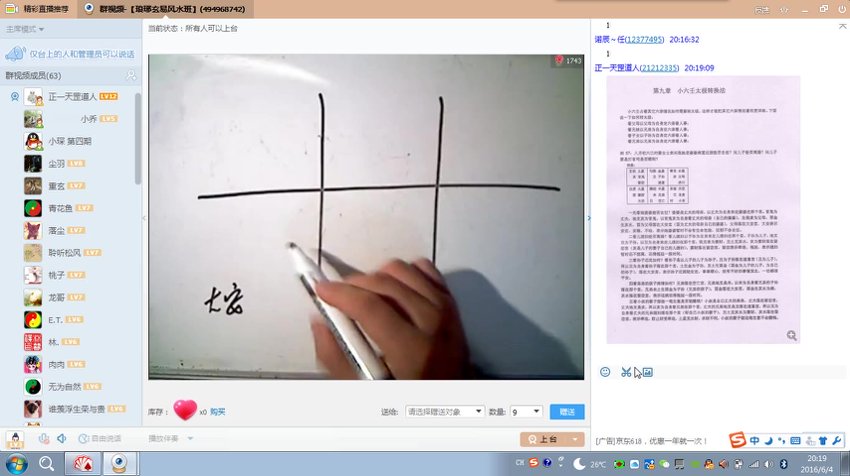Click the scissors screenshot icon
The image size is (850, 476).
point(626,372)
